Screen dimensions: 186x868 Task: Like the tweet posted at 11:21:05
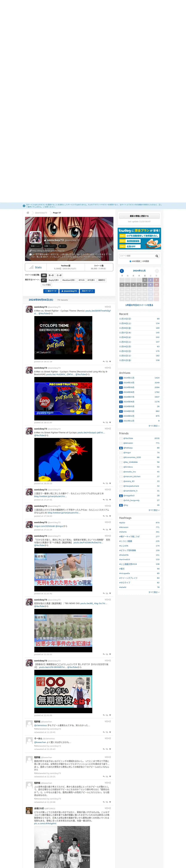pos(110,715)
